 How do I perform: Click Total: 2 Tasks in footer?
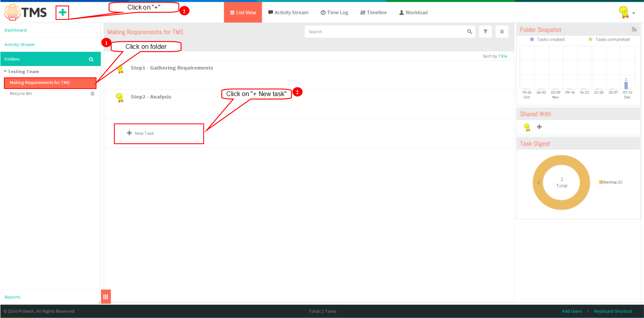322,311
